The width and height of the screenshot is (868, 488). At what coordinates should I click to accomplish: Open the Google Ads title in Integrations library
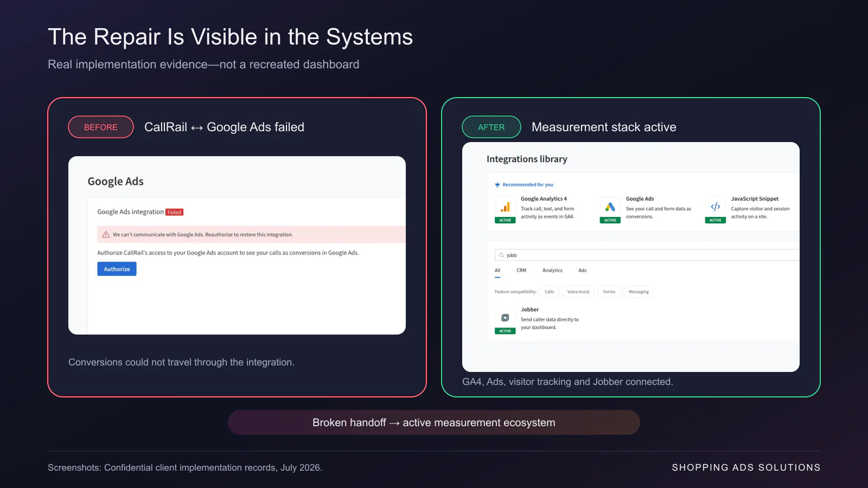coord(640,199)
